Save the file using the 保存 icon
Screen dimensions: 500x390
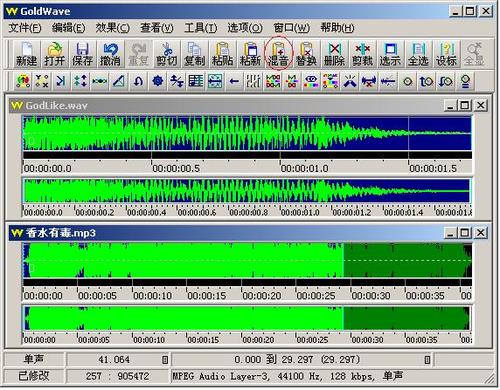pyautogui.click(x=82, y=54)
